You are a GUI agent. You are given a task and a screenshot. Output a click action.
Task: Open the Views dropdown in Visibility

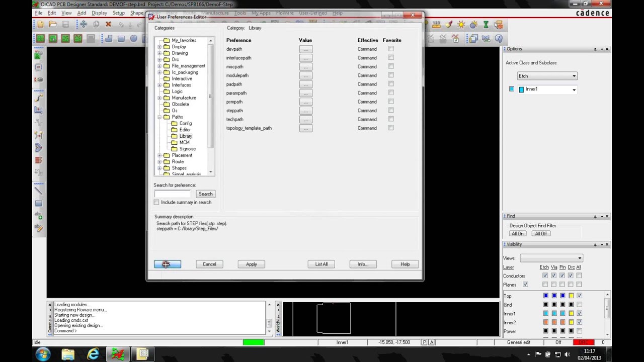[x=551, y=258]
